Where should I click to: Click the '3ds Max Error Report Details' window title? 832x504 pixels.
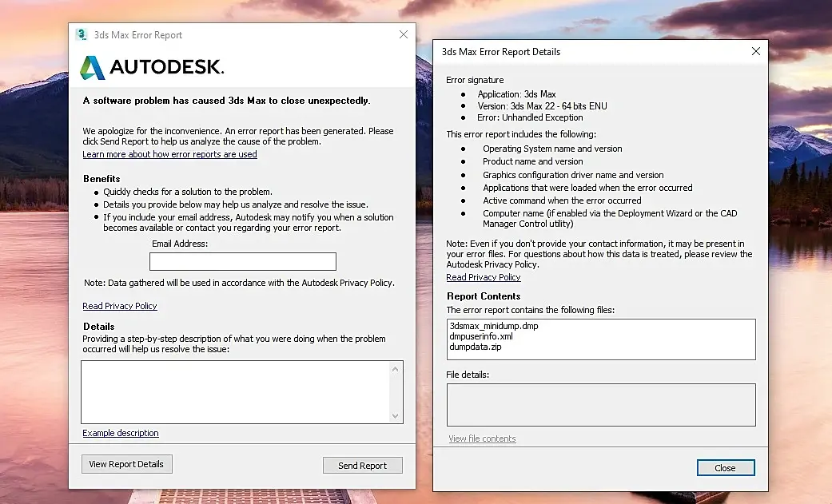(501, 52)
